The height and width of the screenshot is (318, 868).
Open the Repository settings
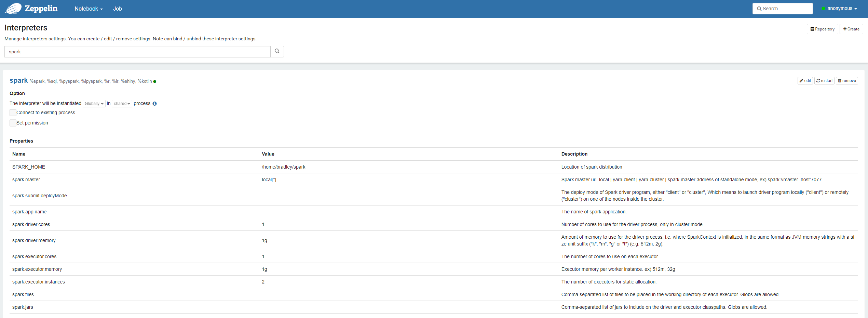822,29
